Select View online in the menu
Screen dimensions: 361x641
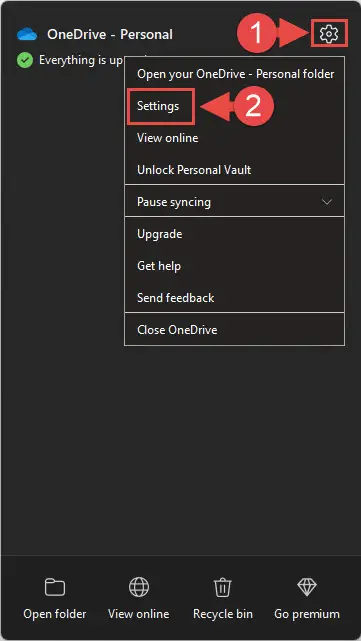coord(234,138)
